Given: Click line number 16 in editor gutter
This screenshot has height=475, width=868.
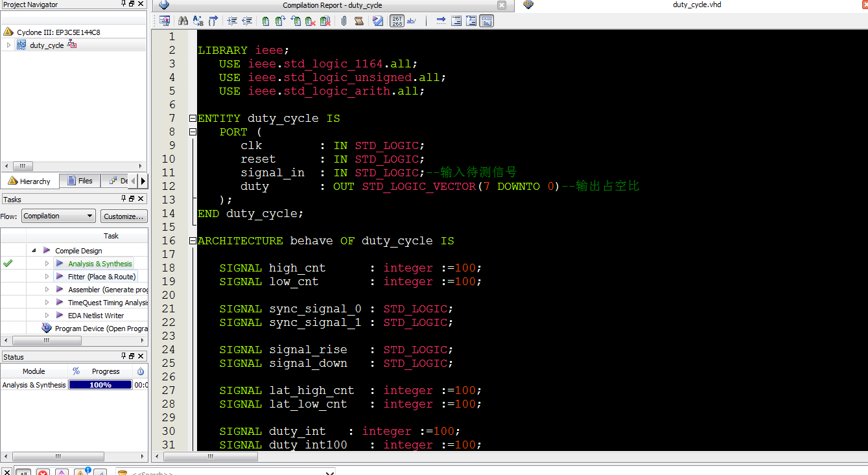Looking at the screenshot, I should pos(169,241).
